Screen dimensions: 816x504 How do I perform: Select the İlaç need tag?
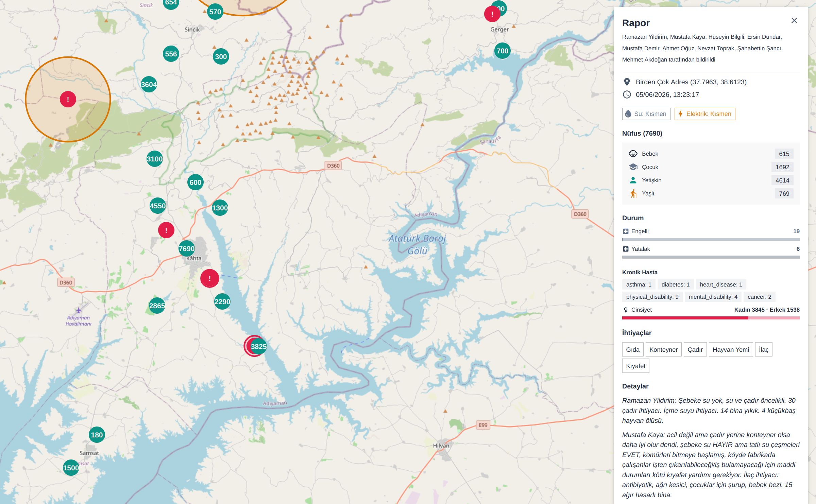click(764, 349)
